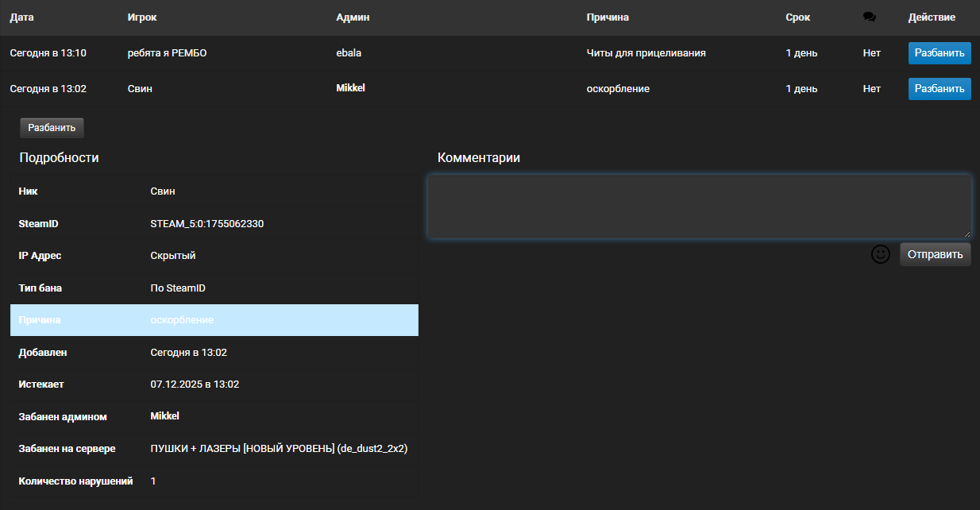
Task: Select the highlighted Причина row in details
Action: (x=214, y=320)
